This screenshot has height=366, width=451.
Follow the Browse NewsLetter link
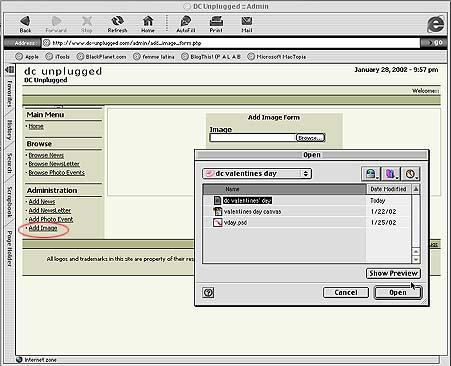pyautogui.click(x=54, y=164)
